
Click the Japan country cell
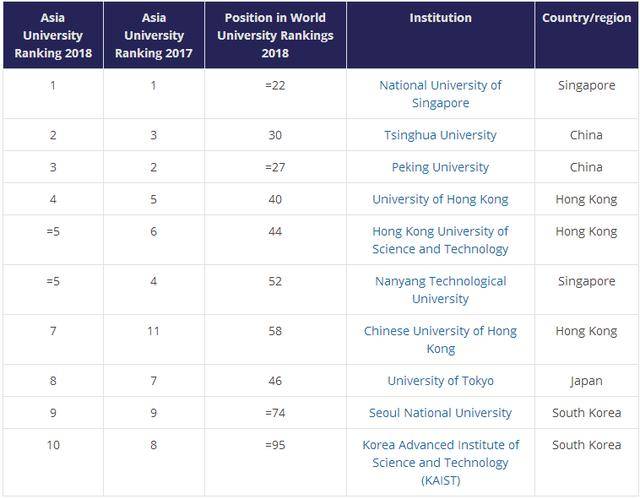(x=586, y=381)
